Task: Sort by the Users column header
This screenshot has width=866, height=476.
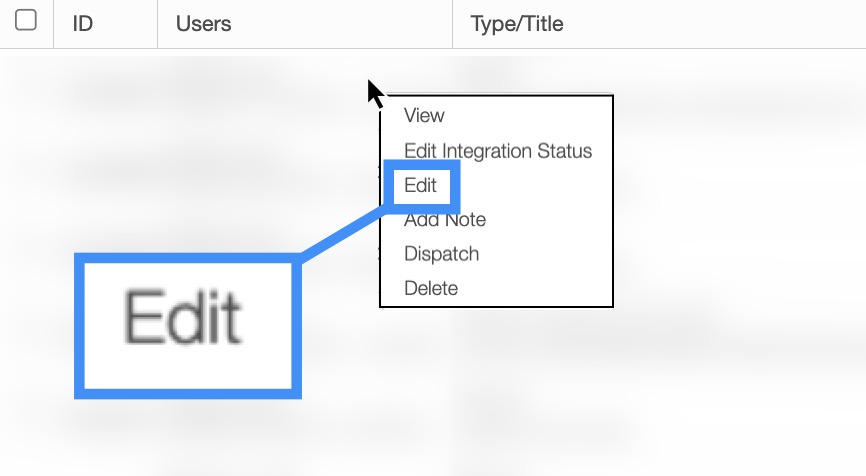Action: click(204, 23)
